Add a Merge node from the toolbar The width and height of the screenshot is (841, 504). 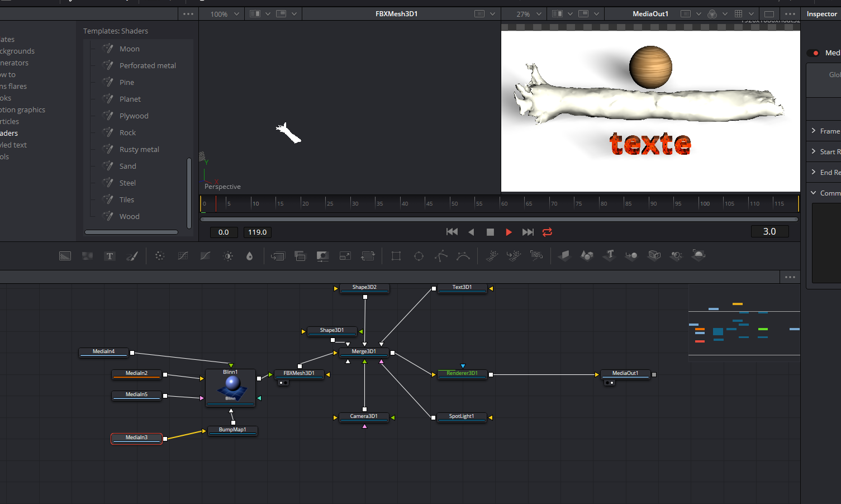(278, 256)
